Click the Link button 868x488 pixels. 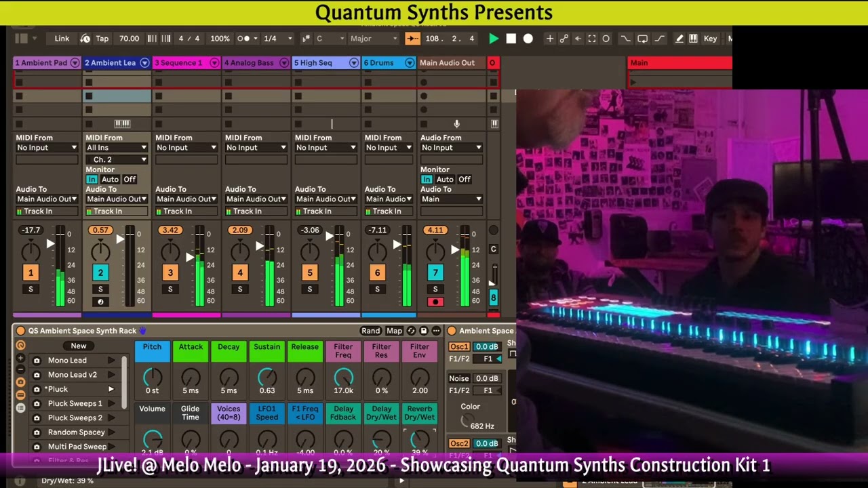click(62, 39)
